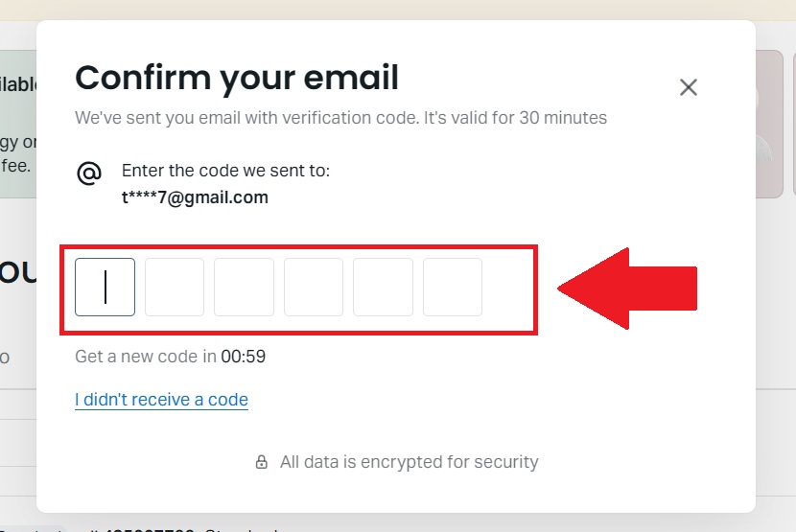796x532 pixels.
Task: Select the second code digit box
Action: [175, 287]
